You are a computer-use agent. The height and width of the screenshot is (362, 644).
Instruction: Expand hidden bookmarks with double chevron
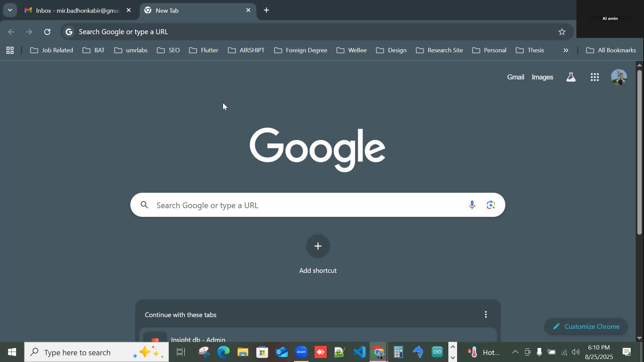point(566,50)
